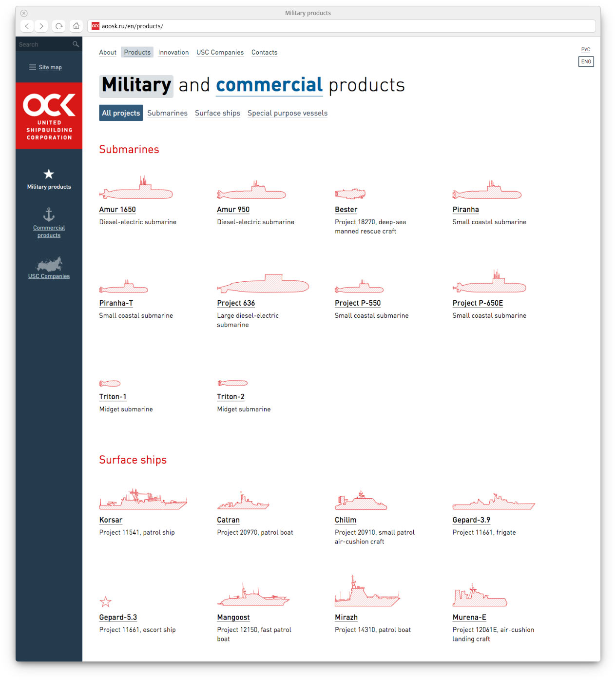Select the Military products star icon
The height and width of the screenshot is (680, 616).
coord(49,174)
